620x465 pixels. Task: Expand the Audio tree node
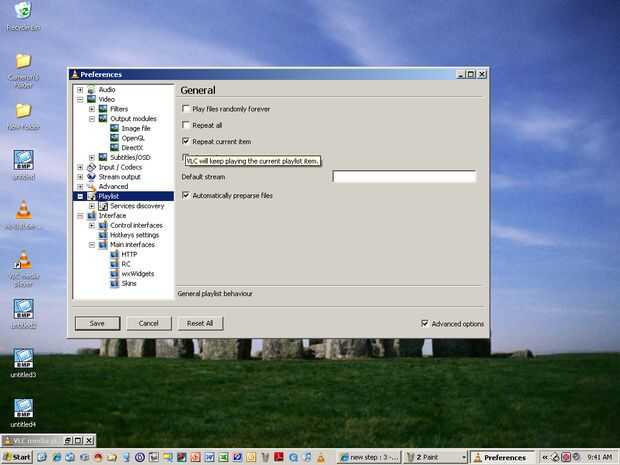(x=80, y=90)
